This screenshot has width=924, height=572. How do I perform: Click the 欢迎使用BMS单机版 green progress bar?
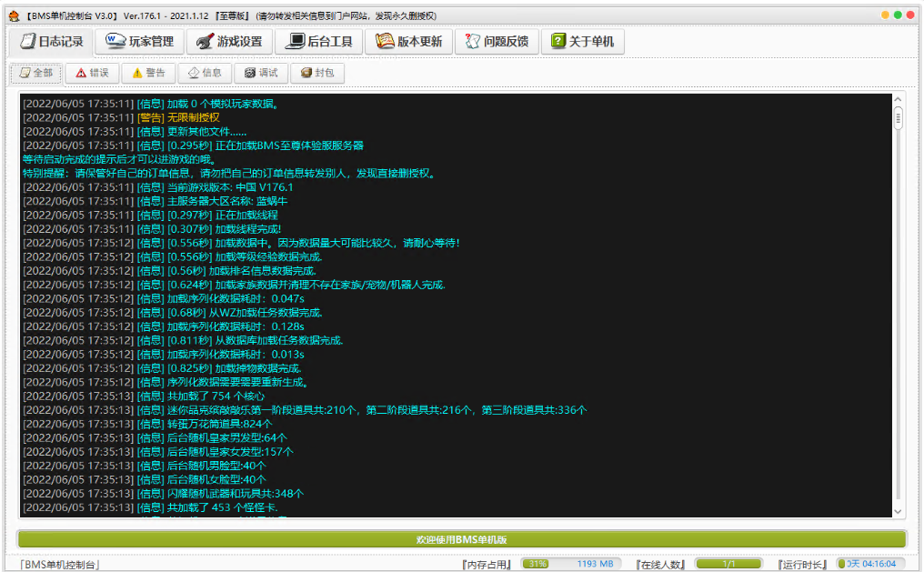click(x=461, y=539)
